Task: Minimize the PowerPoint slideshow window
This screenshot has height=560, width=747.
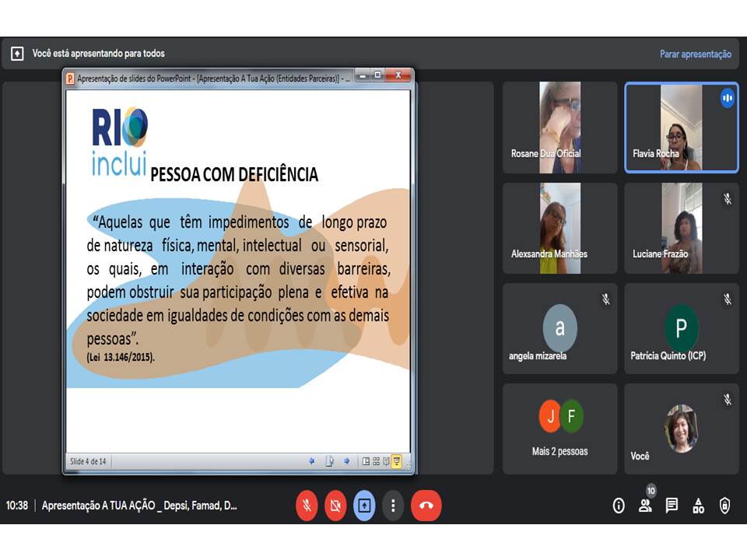Action: 363,75
